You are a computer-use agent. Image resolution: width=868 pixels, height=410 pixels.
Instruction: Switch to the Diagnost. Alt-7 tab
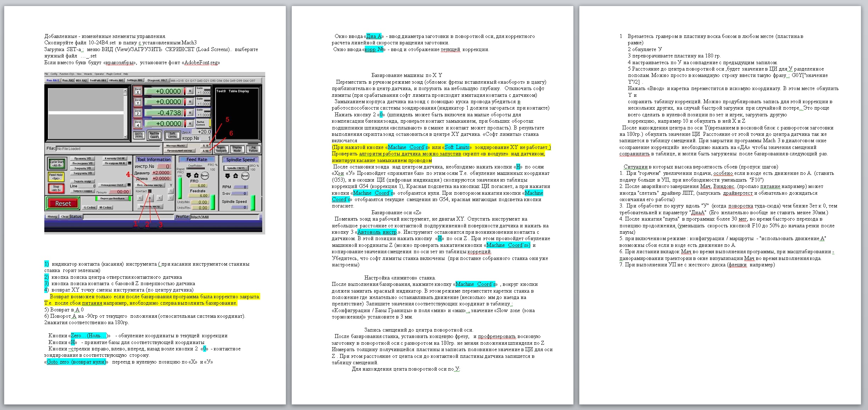[x=157, y=81]
